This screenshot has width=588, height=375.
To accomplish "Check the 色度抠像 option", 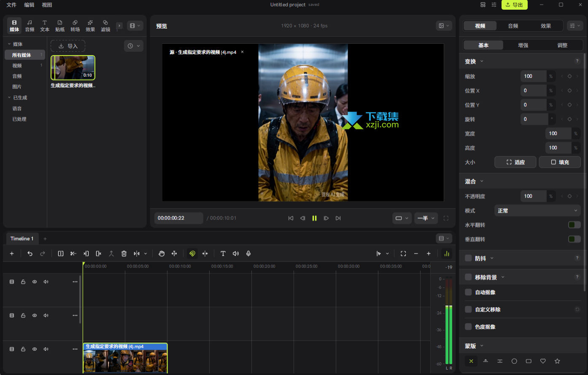I will (468, 327).
